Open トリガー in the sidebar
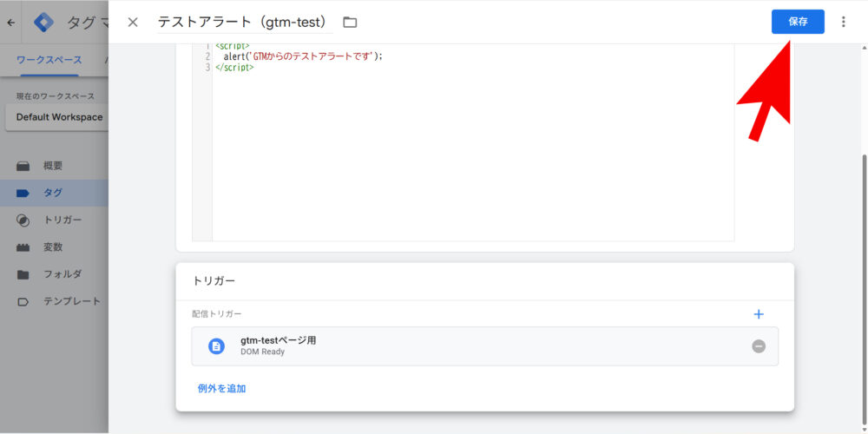This screenshot has width=868, height=434. pos(62,220)
